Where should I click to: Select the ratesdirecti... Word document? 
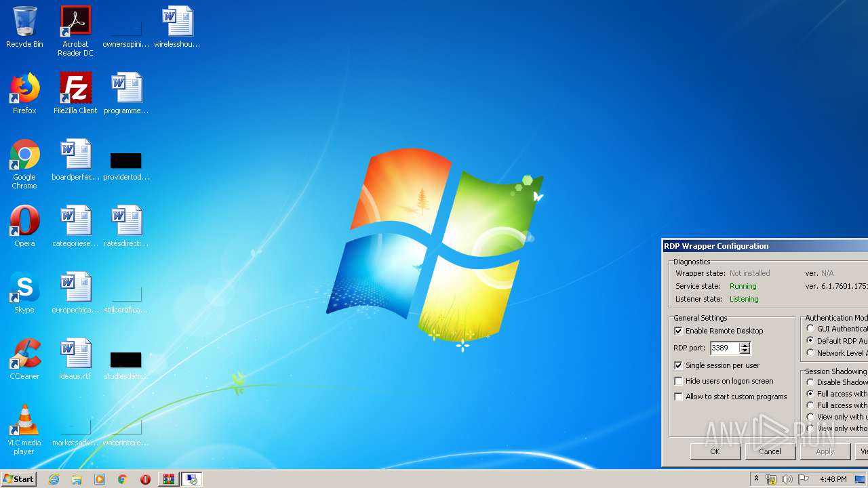(126, 226)
